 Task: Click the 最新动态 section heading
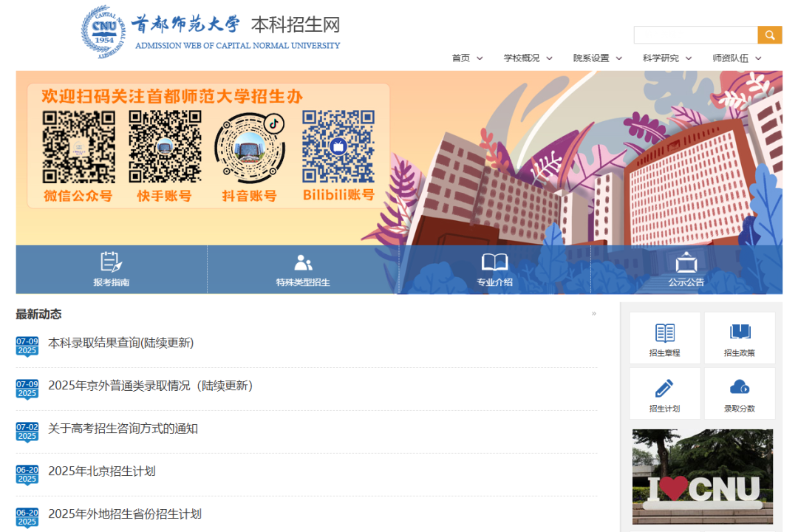[x=38, y=314]
